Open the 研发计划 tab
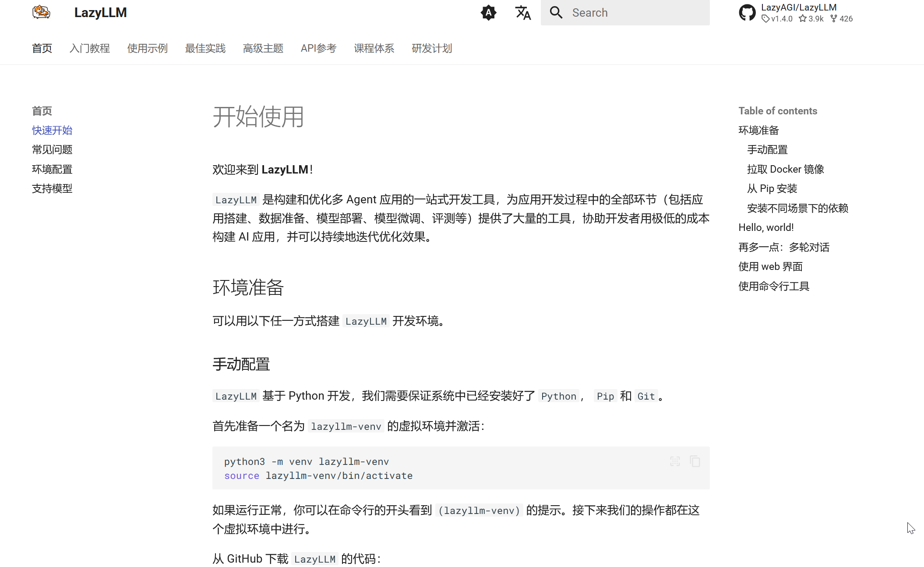The image size is (924, 567). (x=432, y=48)
